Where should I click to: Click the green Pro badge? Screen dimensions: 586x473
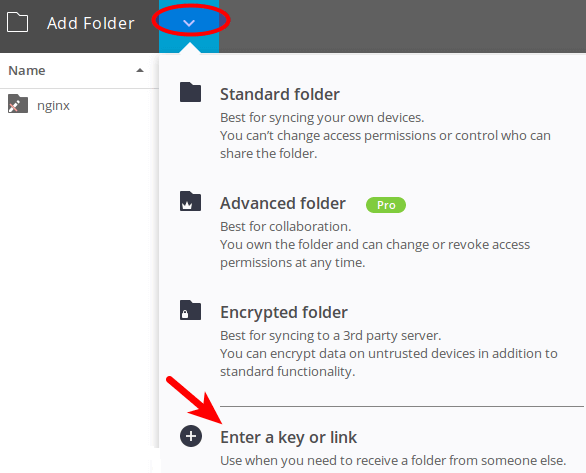(x=386, y=205)
